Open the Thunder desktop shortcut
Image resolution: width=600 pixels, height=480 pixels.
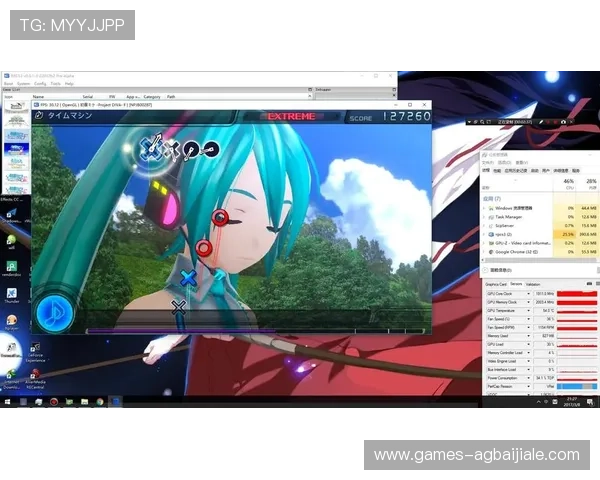[11, 294]
